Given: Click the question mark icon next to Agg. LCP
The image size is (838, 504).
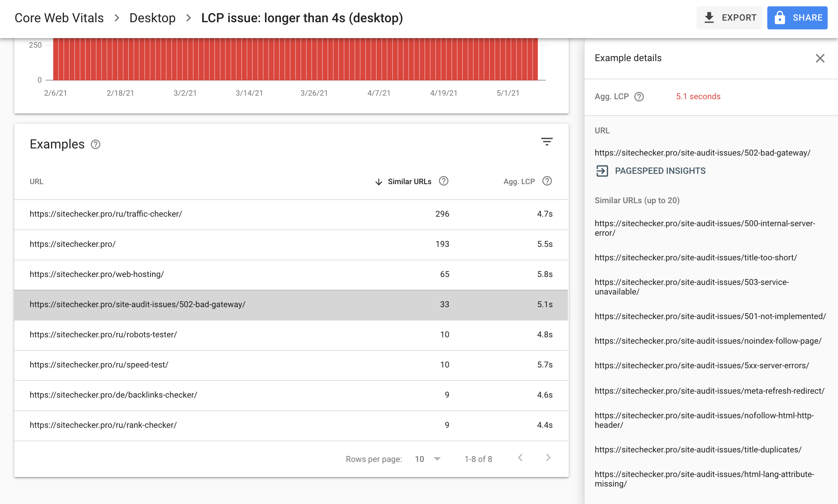Looking at the screenshot, I should point(547,181).
